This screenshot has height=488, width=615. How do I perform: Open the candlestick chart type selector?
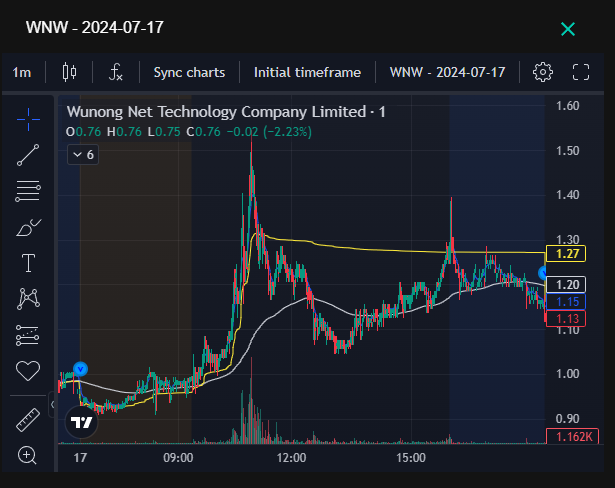click(69, 72)
